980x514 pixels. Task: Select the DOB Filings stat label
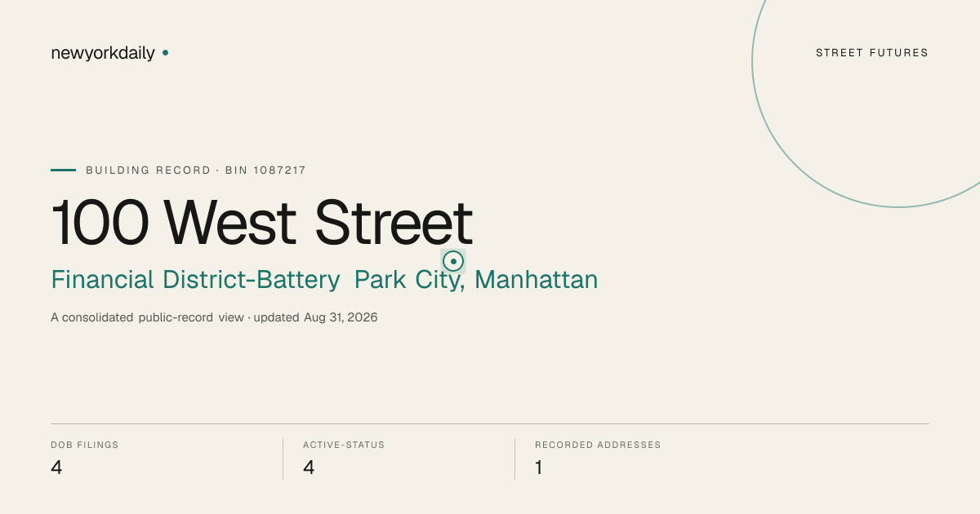pos(85,445)
